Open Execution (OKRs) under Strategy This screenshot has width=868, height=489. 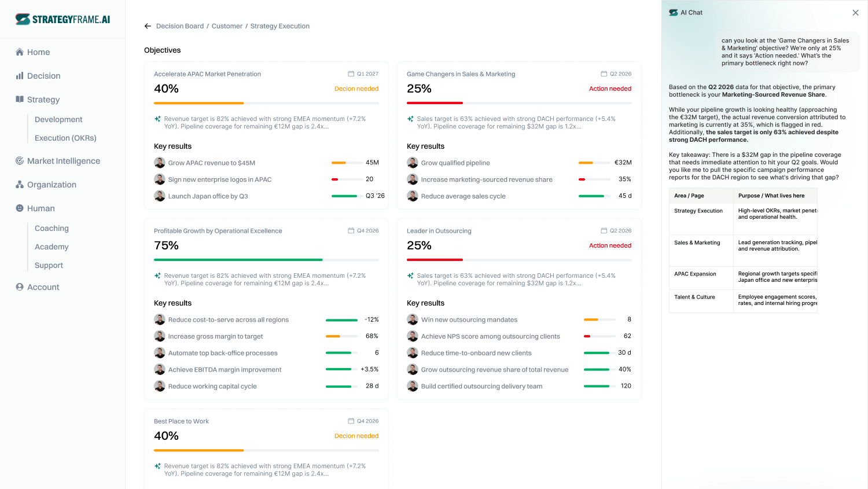(65, 138)
